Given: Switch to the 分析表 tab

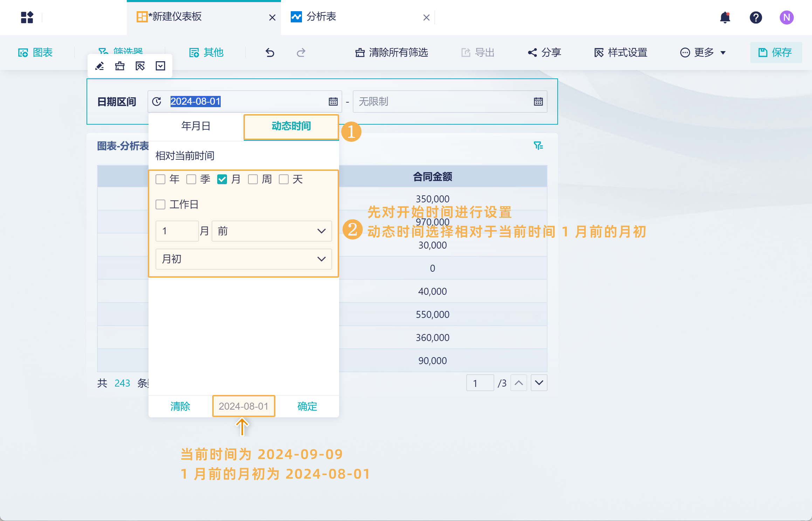Looking at the screenshot, I should coord(321,17).
